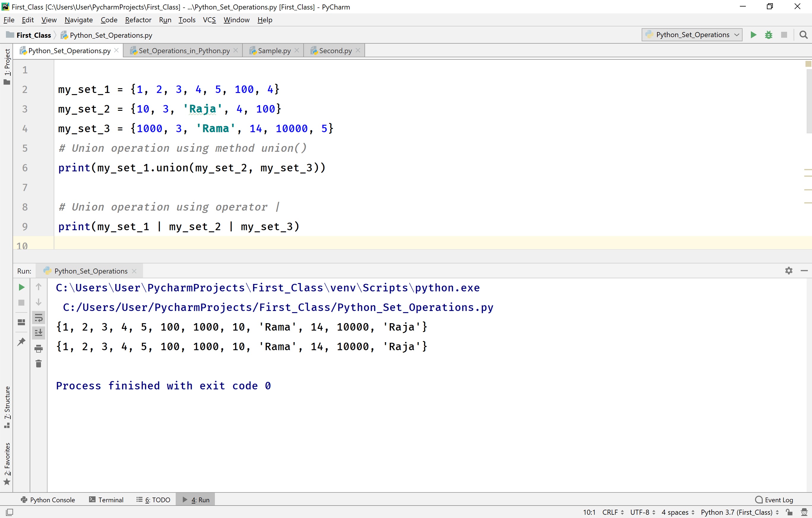The image size is (812, 518).
Task: Rerun the Python_Set_Operations program
Action: pyautogui.click(x=21, y=287)
